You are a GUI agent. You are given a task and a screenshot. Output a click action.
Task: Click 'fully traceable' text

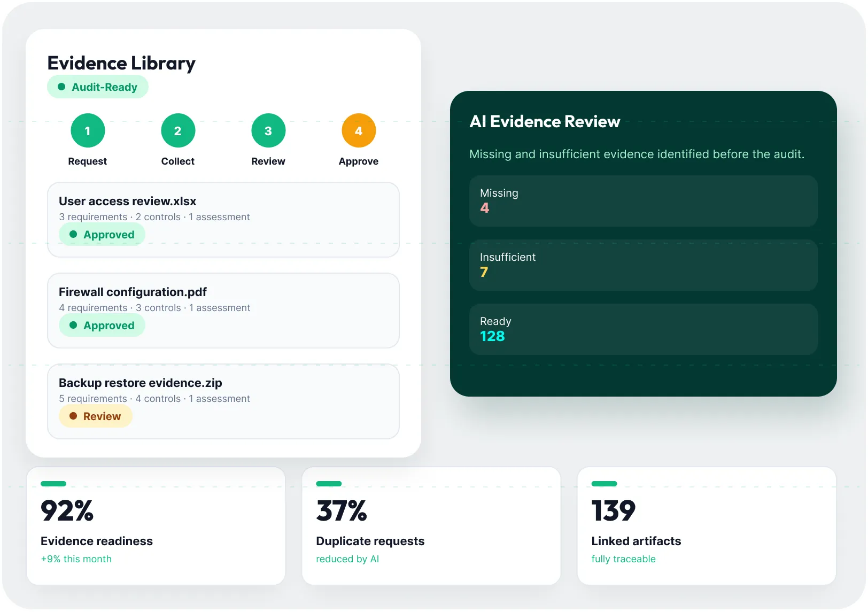(x=624, y=559)
